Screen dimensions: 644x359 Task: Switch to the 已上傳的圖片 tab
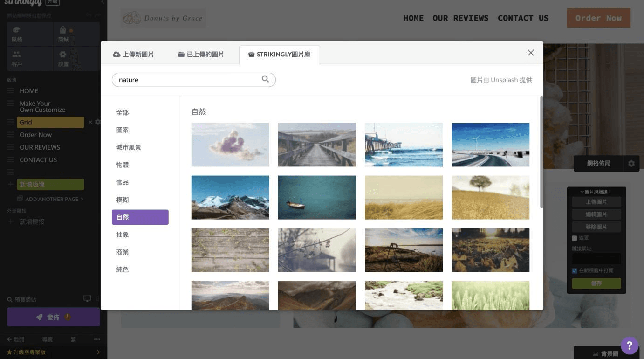click(x=201, y=55)
